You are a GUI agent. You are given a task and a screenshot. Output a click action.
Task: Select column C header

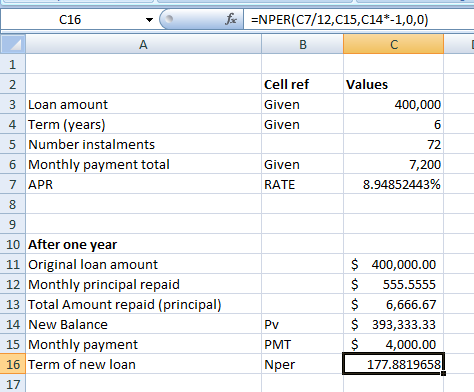tap(394, 44)
